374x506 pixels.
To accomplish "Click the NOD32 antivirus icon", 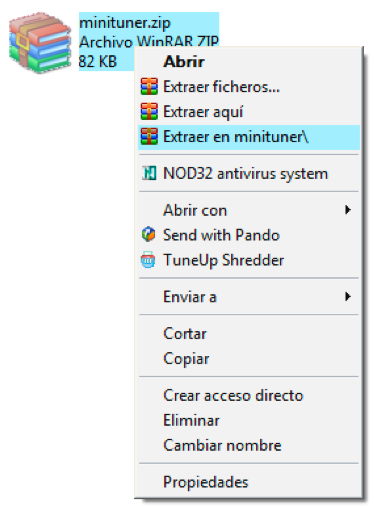I will (x=149, y=173).
